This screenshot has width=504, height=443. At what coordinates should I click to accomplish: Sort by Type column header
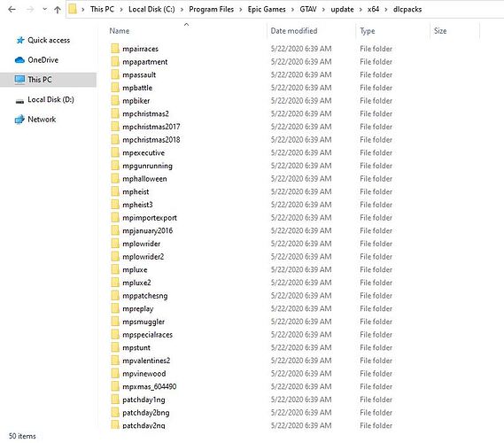click(x=367, y=31)
